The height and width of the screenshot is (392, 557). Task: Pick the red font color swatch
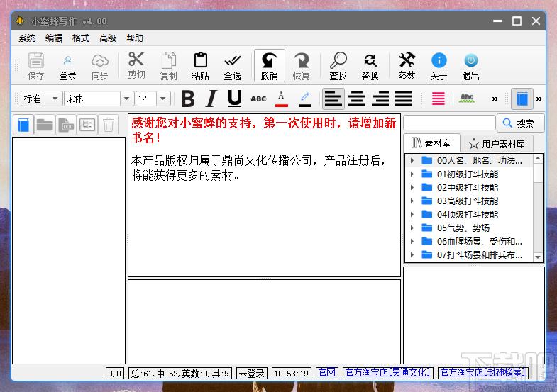[282, 99]
